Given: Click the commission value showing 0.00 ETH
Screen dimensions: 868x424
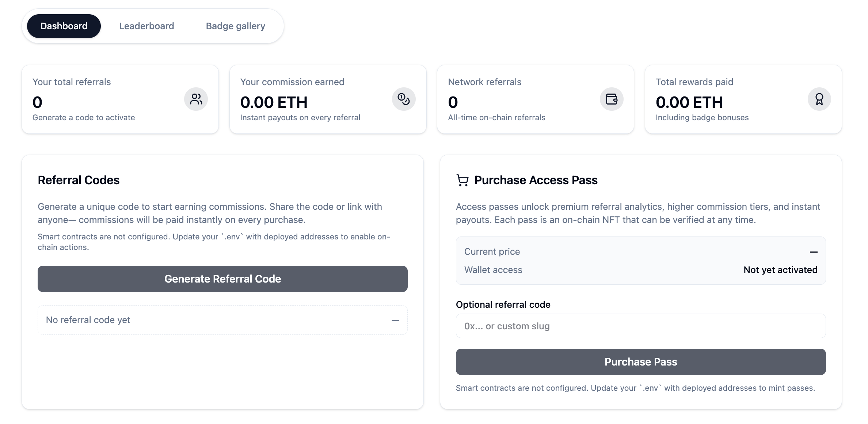Looking at the screenshot, I should (x=274, y=102).
